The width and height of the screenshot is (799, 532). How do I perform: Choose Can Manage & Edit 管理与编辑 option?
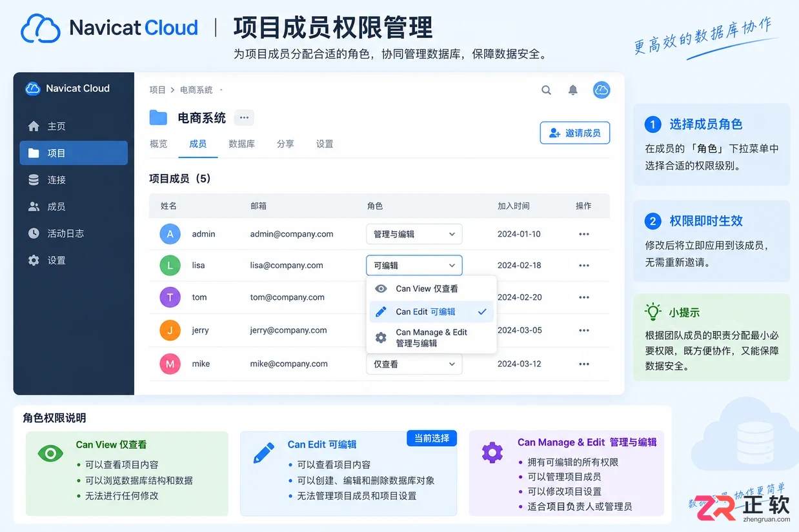point(431,338)
